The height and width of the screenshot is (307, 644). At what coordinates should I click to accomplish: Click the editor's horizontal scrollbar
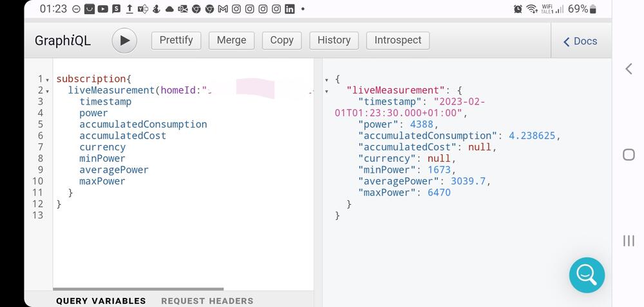tap(138, 290)
